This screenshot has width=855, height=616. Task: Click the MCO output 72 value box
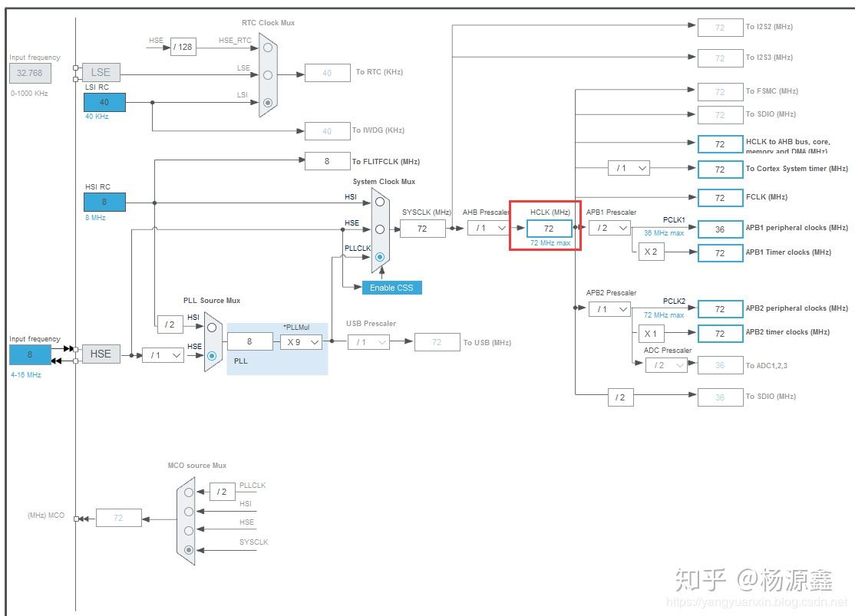119,517
